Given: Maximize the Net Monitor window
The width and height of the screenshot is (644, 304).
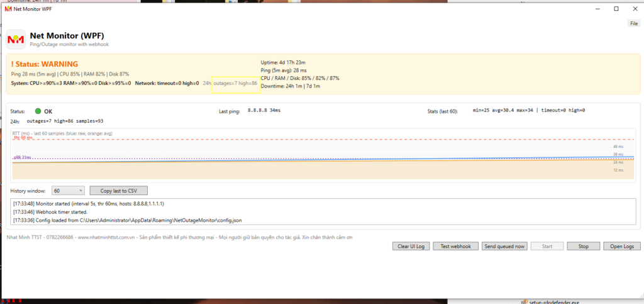Looking at the screenshot, I should [616, 9].
